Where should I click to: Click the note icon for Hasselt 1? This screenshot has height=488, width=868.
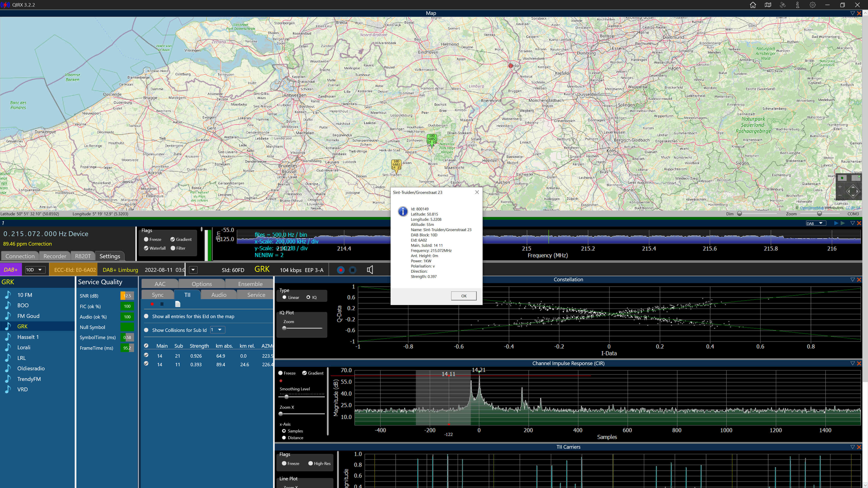[x=8, y=337]
